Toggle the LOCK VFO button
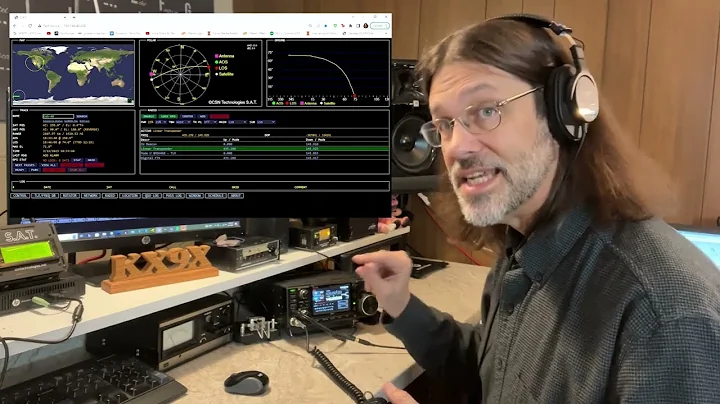The width and height of the screenshot is (720, 404). (x=168, y=116)
